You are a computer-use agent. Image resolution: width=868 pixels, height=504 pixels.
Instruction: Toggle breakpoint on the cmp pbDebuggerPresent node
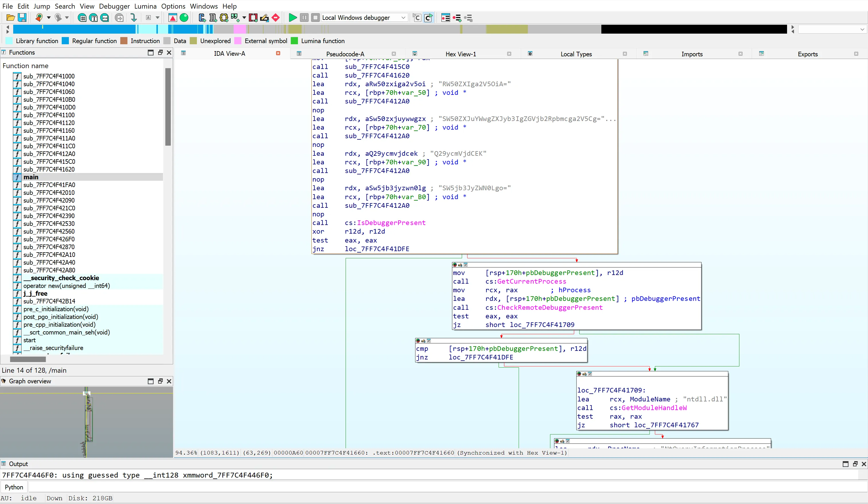(418, 341)
